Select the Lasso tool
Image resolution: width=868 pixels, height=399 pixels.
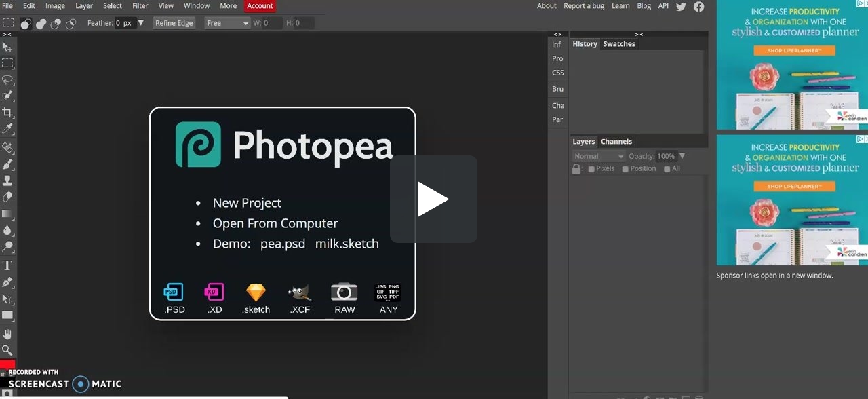[x=7, y=80]
